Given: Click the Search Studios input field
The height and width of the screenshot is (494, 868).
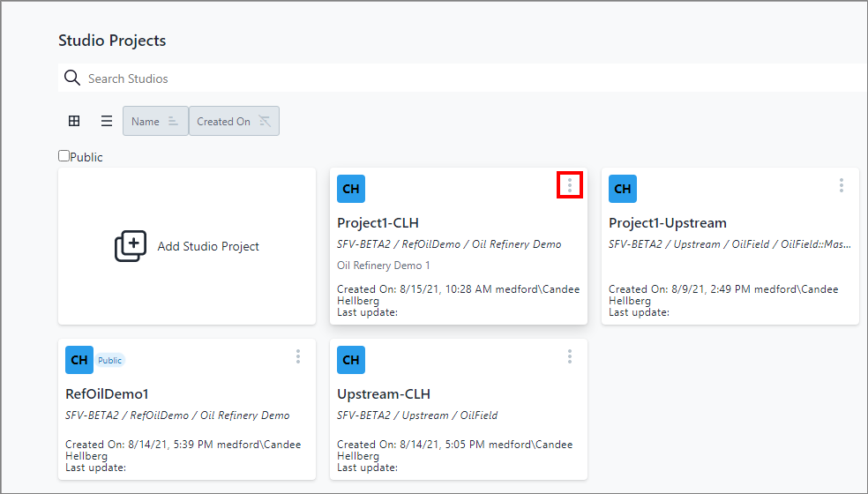Looking at the screenshot, I should tap(441, 79).
